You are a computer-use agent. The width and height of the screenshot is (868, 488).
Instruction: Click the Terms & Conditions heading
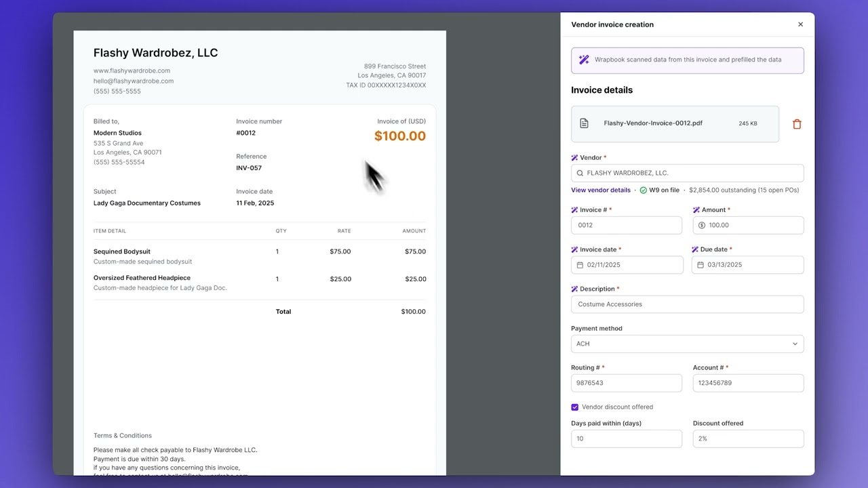[x=123, y=436]
